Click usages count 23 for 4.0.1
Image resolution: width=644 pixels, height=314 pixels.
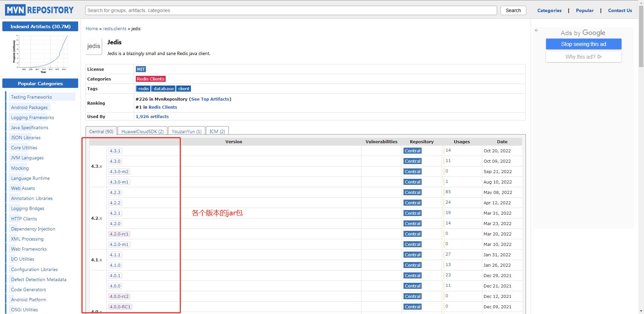tap(448, 275)
